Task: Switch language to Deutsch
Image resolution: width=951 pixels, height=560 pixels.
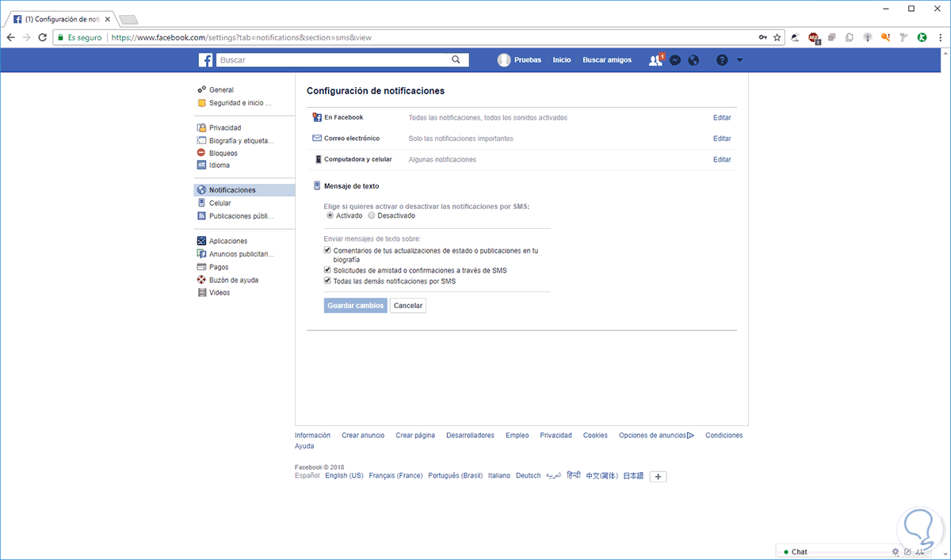Action: coord(528,476)
